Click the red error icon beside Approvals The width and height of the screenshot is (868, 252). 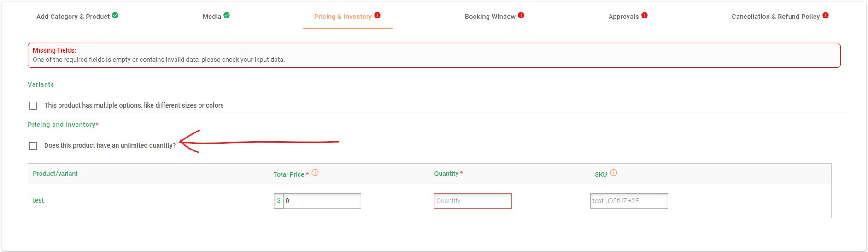645,15
